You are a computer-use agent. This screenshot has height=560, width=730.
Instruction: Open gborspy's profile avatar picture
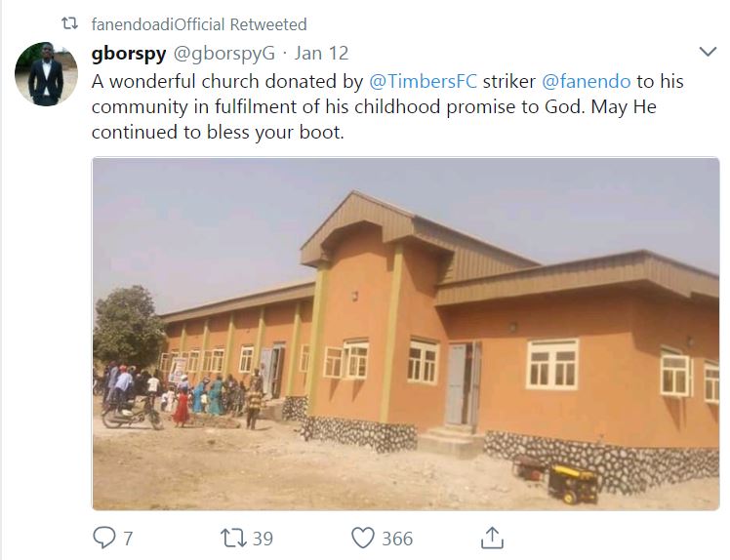46,74
